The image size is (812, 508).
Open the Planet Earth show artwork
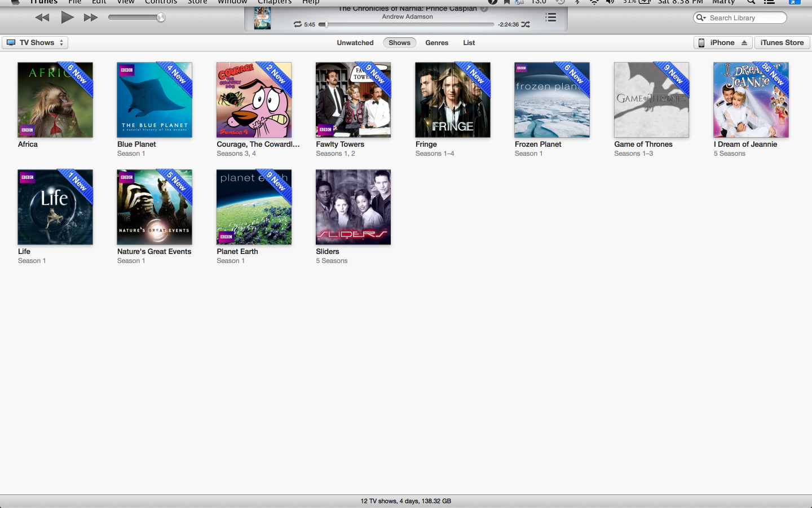click(x=254, y=207)
